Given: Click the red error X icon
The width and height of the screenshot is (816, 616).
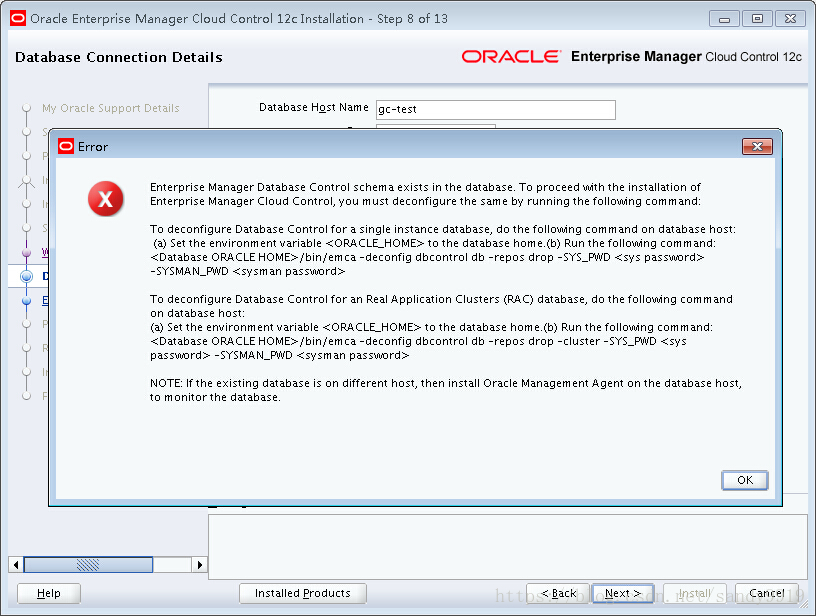Looking at the screenshot, I should point(106,199).
